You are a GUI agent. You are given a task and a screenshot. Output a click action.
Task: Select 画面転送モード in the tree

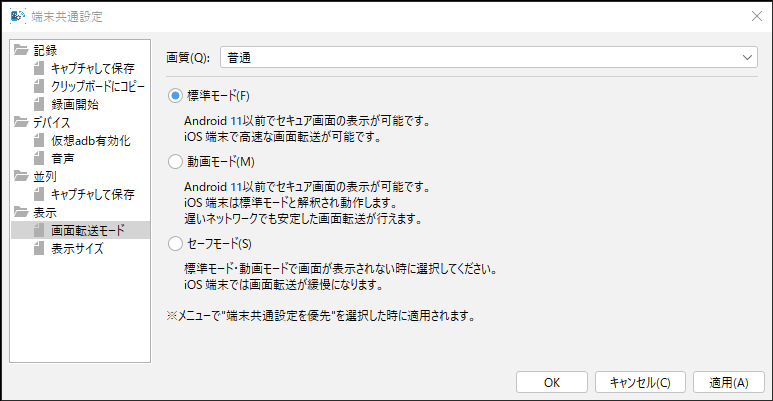point(88,230)
